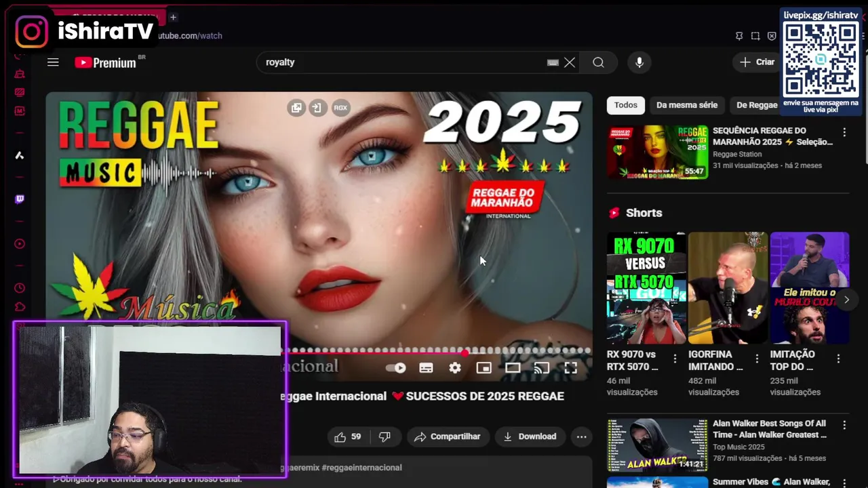The image size is (868, 488).
Task: Open the Alan Walker thumbnail with 1:41:21 duration
Action: click(657, 445)
